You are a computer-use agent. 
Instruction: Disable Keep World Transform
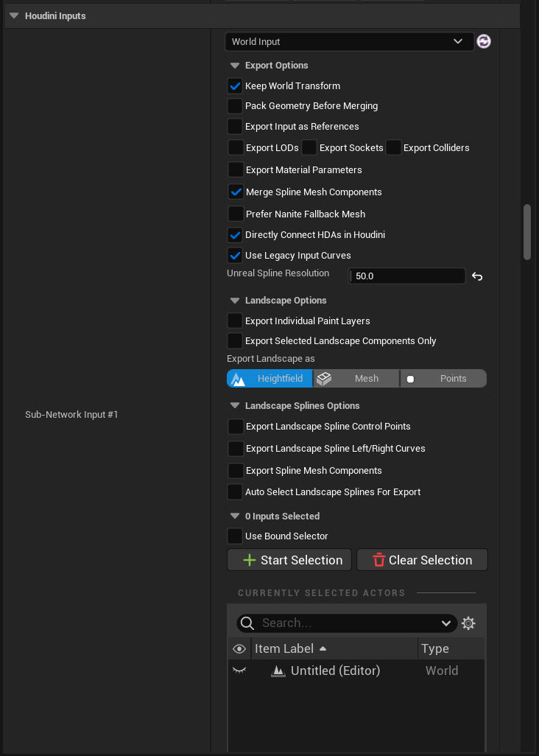[x=235, y=85]
